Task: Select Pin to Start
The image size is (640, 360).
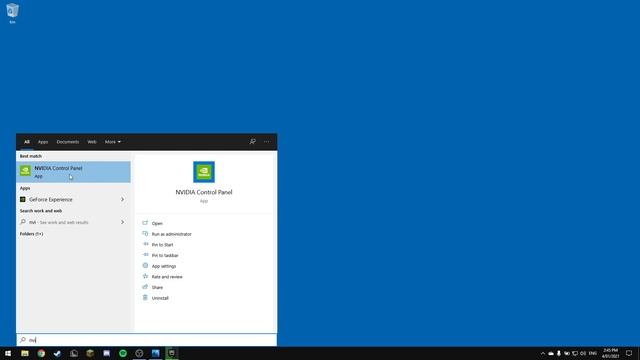Action: point(162,244)
